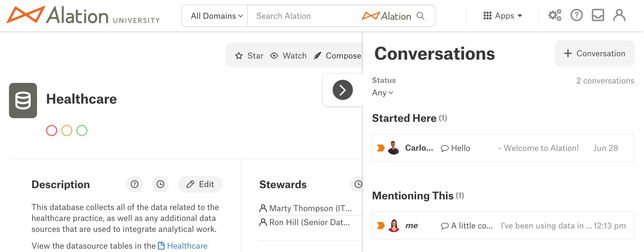Watch the Healthcare data source
The image size is (644, 252).
click(288, 56)
